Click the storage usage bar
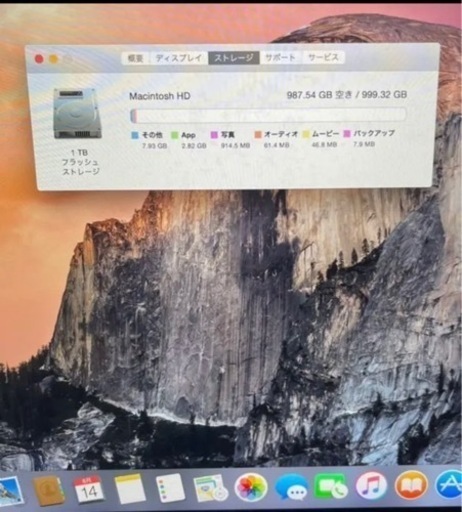This screenshot has height=512, width=462. (268, 115)
